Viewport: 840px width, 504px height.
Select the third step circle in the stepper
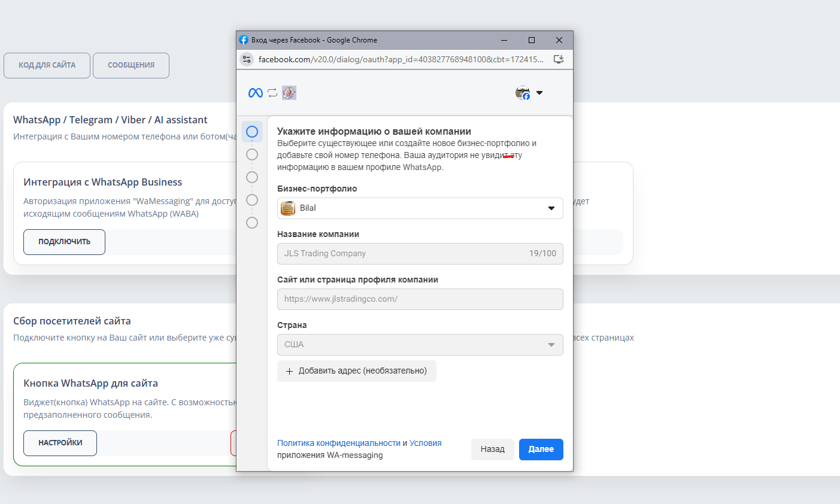pyautogui.click(x=252, y=177)
